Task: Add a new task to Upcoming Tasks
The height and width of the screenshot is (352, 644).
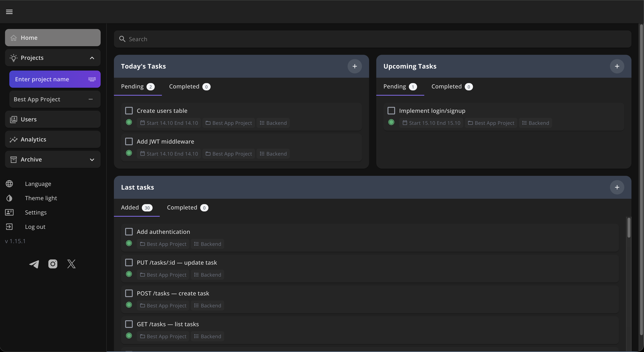Action: [617, 66]
